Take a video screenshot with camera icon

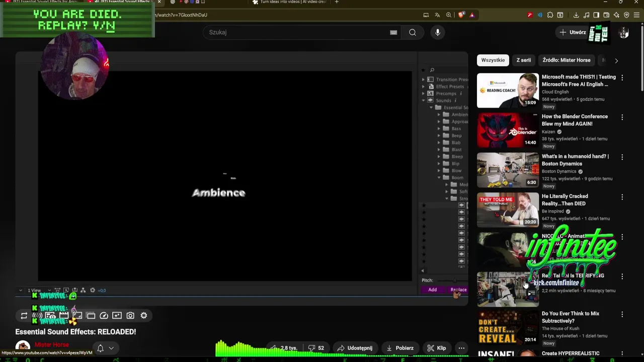click(130, 316)
